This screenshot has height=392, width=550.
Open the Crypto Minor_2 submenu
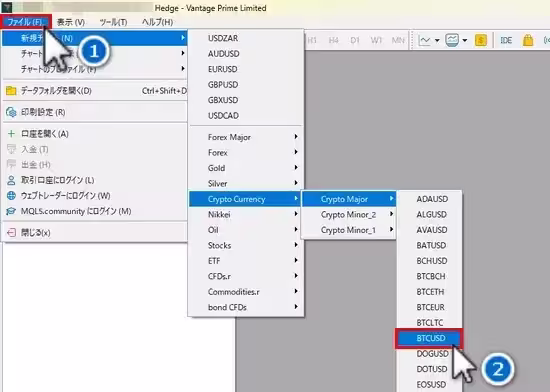coord(349,214)
